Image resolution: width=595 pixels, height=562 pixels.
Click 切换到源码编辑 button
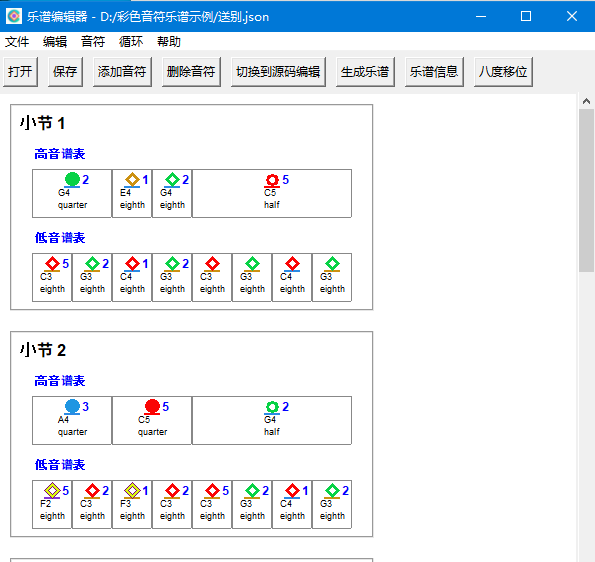tap(278, 72)
